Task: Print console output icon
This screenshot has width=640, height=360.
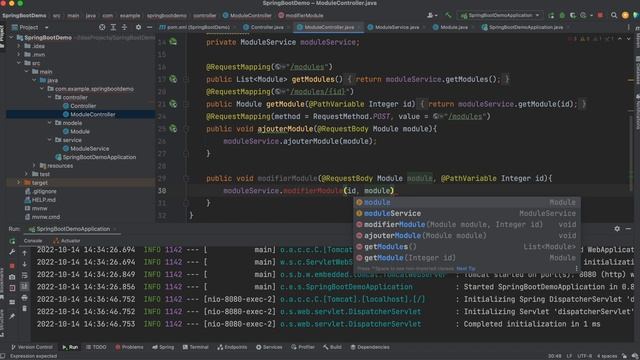Action: coord(24,298)
